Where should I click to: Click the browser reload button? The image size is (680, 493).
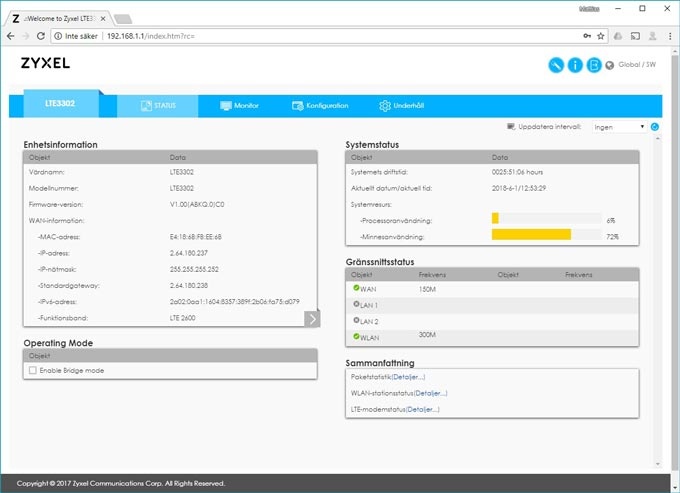tap(40, 35)
